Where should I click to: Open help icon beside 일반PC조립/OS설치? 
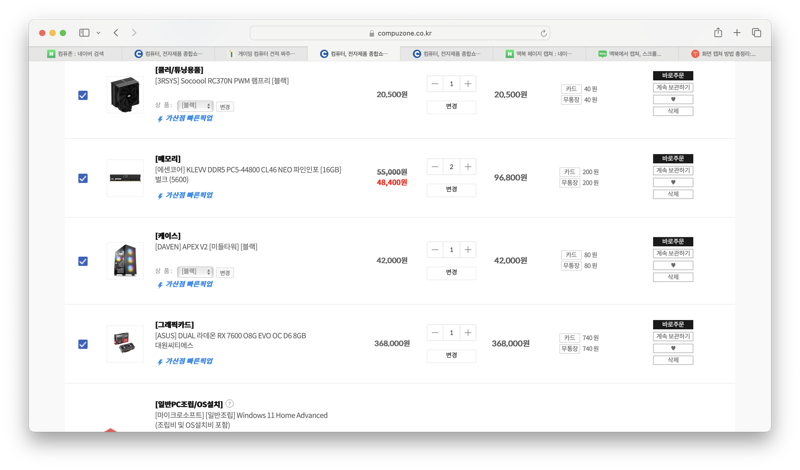tap(230, 404)
